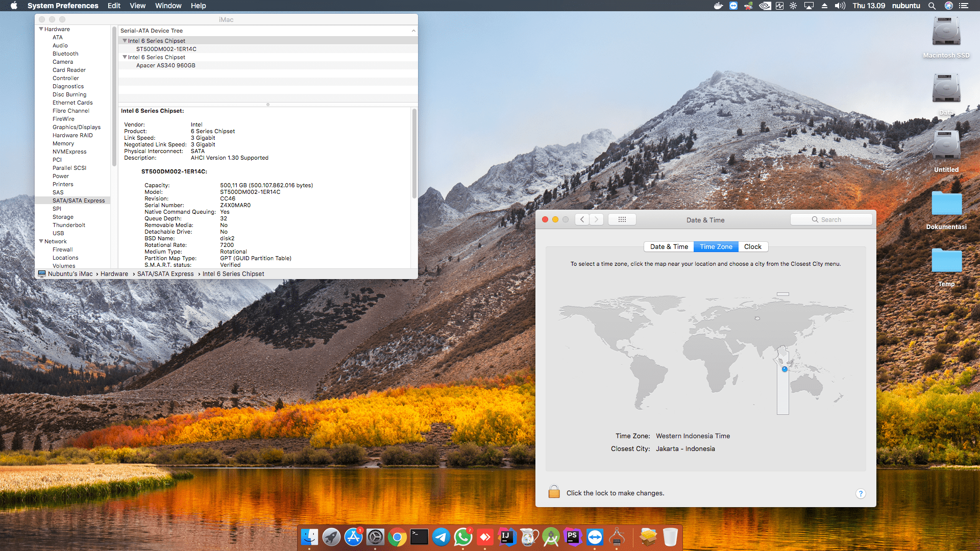Select SATA/SATA Express in the sidebar

click(x=79, y=200)
